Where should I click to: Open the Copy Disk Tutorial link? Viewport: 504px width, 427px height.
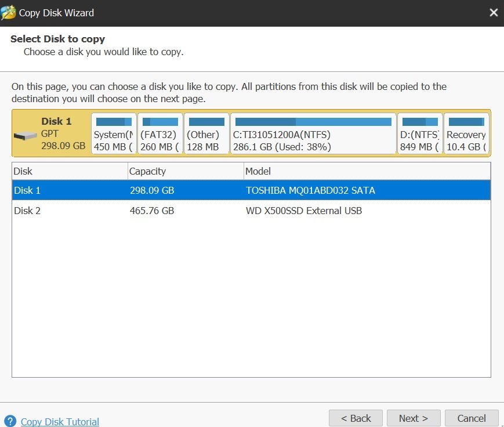click(x=60, y=422)
